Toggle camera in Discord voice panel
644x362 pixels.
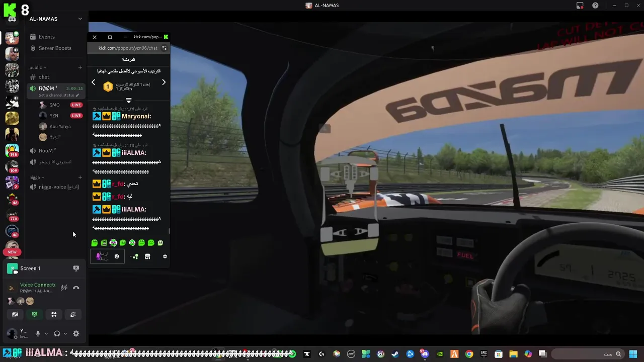pos(15,314)
